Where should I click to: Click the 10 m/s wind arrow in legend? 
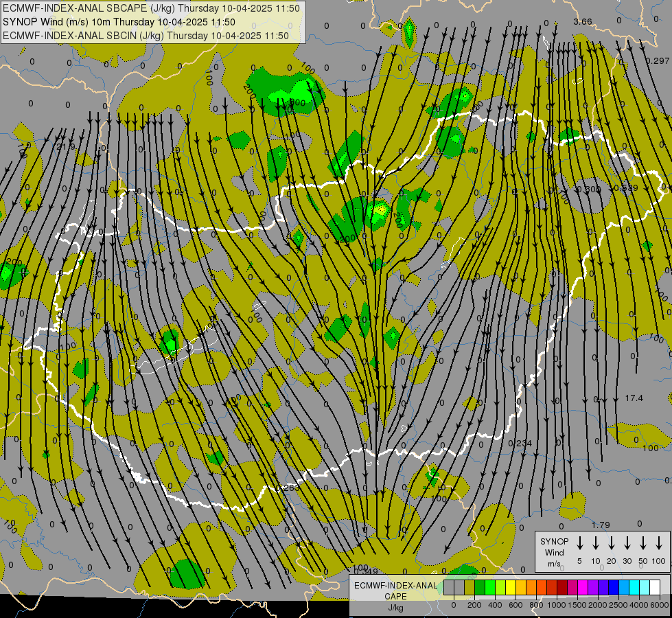596,542
